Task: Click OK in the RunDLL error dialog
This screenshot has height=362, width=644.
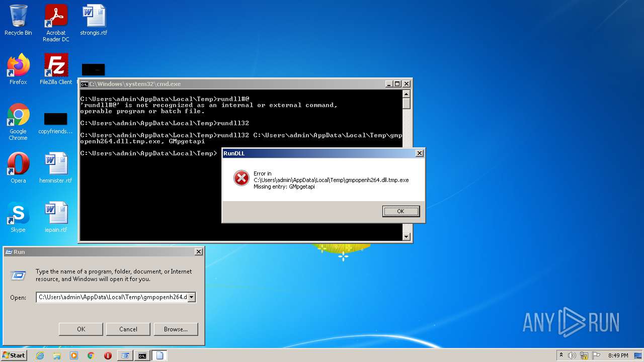Action: 400,211
